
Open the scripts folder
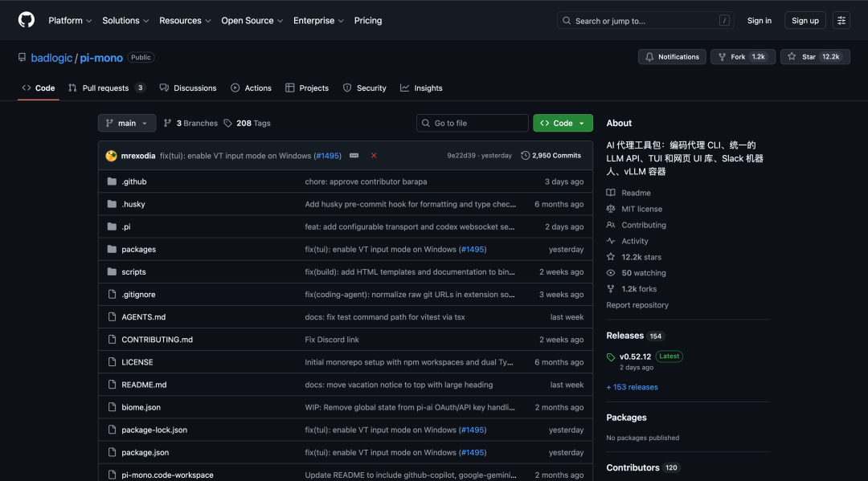point(134,272)
